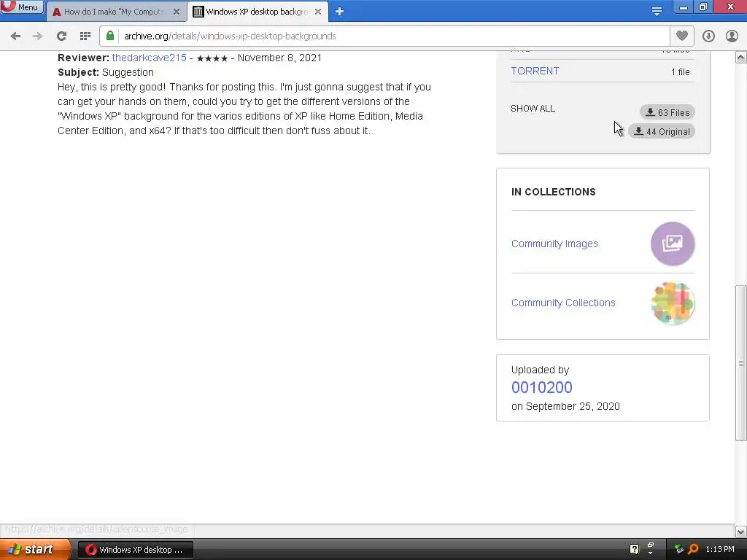The width and height of the screenshot is (747, 560).
Task: Close the 'How do I make My Computer' tab
Action: [177, 12]
